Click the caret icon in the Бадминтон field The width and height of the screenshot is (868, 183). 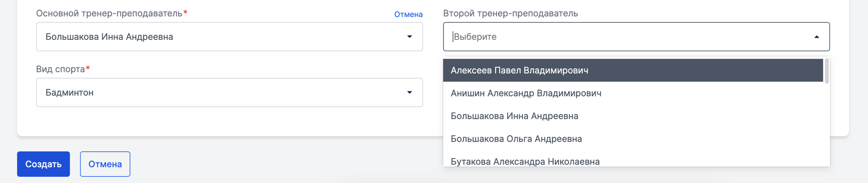coord(410,92)
